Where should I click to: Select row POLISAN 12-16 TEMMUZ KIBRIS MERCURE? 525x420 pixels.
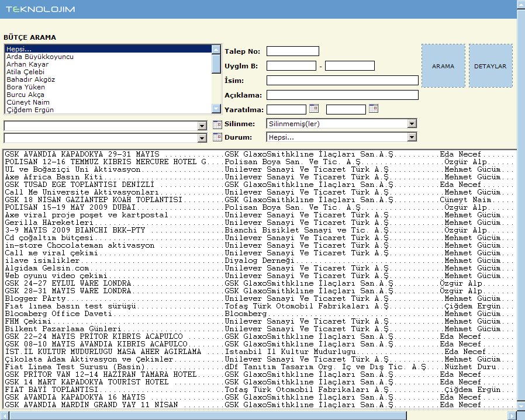pyautogui.click(x=260, y=162)
